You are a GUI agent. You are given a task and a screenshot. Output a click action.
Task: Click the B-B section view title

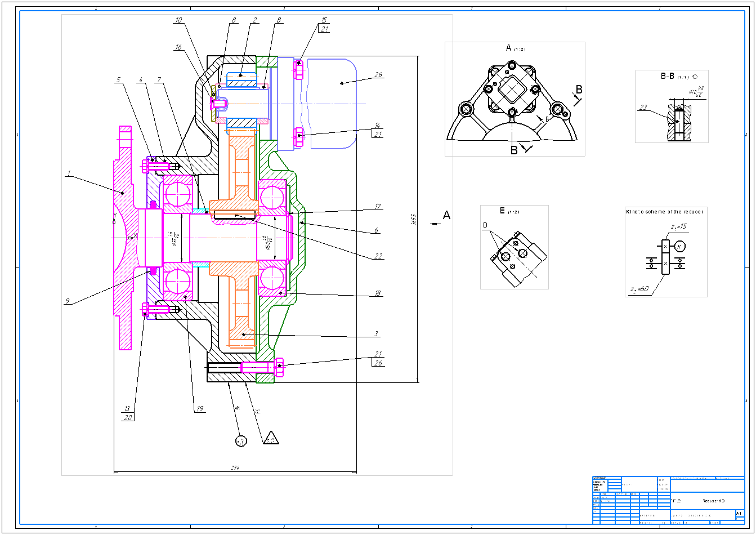click(x=667, y=75)
